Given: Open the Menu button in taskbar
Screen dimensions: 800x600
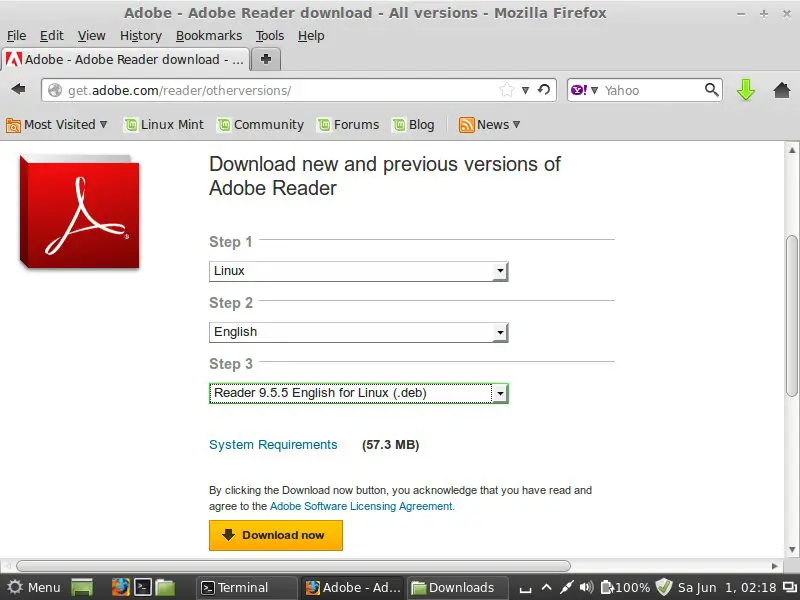Looking at the screenshot, I should pyautogui.click(x=34, y=588).
